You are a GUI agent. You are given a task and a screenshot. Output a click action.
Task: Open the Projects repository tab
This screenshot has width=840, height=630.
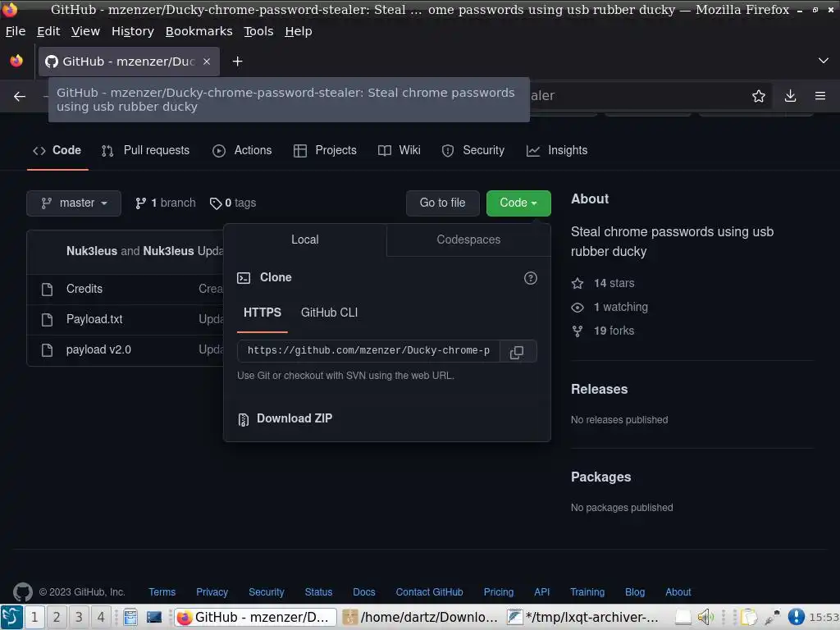tap(325, 151)
